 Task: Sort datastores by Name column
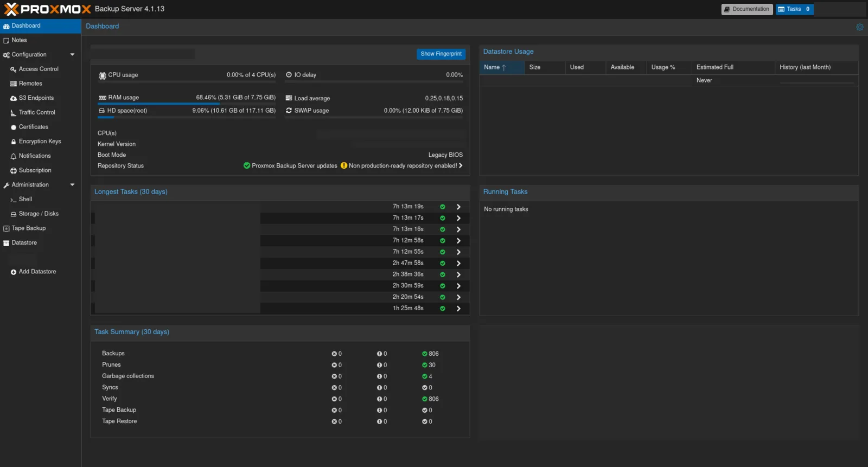502,67
